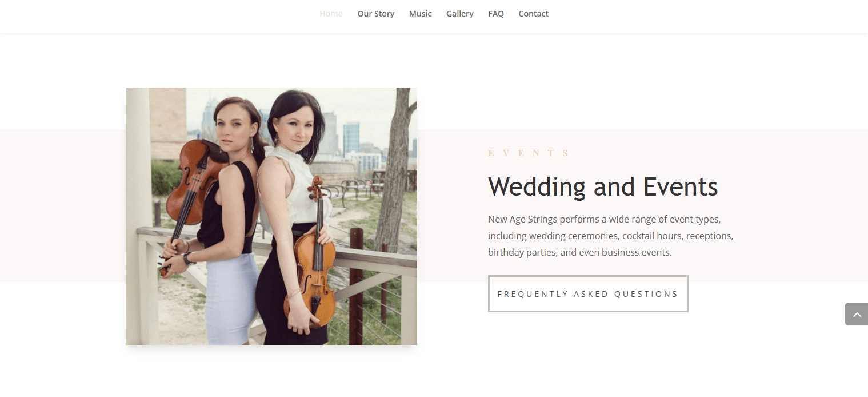Open FAQ from the navigation bar
Viewport: 868px width, 397px height.
click(496, 14)
